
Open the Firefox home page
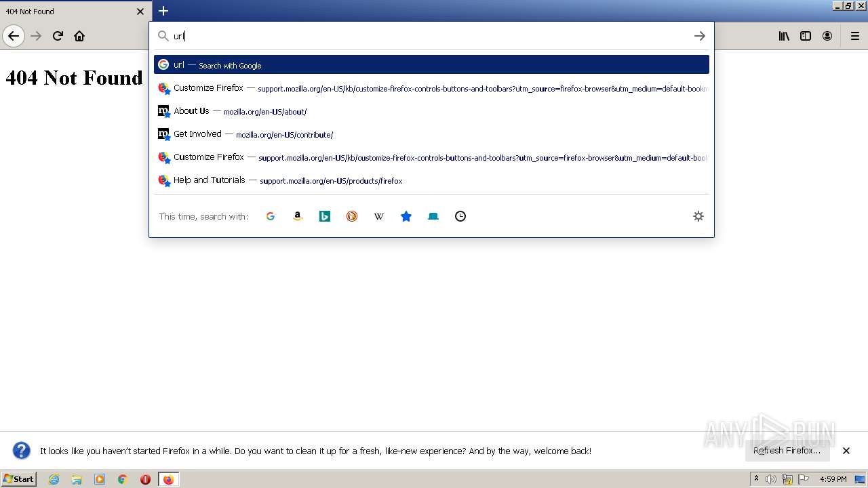[x=79, y=36]
